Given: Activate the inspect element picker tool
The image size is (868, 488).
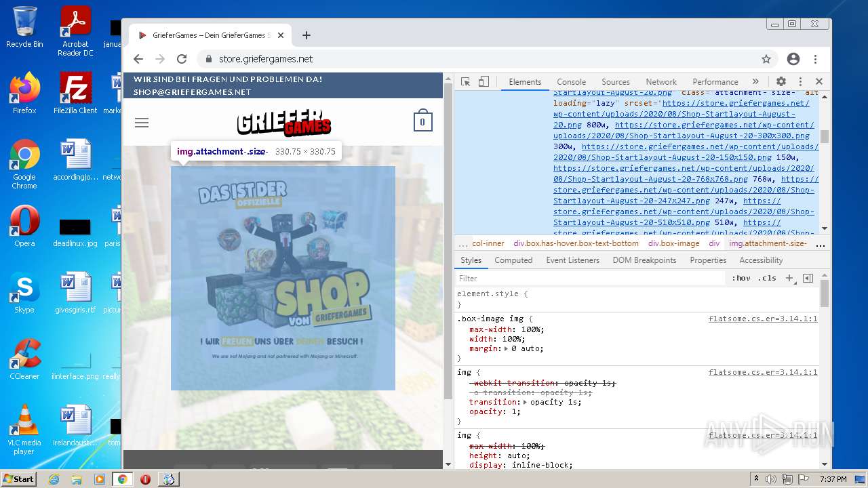Looking at the screenshot, I should click(x=465, y=81).
